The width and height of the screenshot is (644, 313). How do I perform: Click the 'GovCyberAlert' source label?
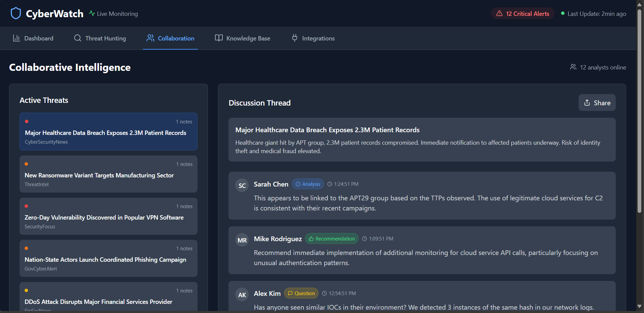point(41,269)
